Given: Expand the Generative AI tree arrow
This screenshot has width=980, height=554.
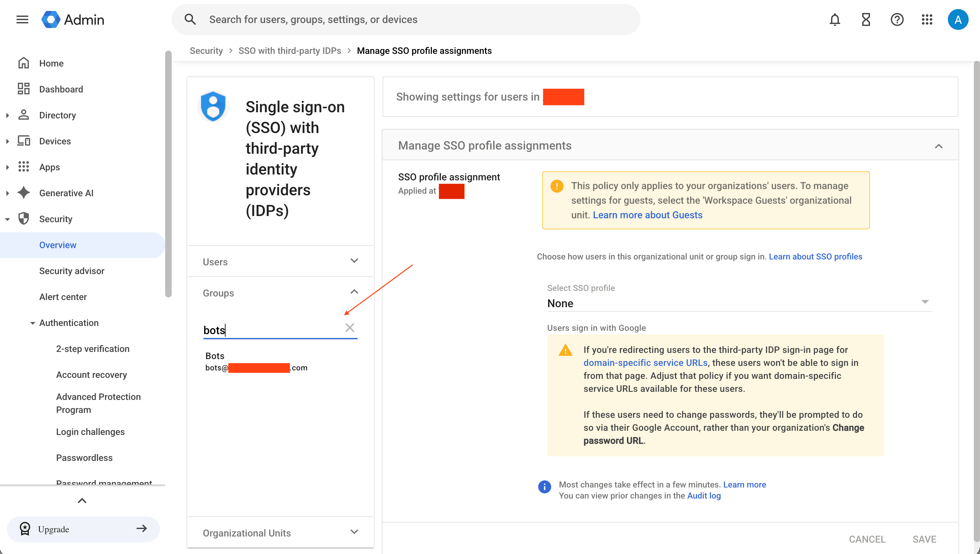Looking at the screenshot, I should click(7, 193).
